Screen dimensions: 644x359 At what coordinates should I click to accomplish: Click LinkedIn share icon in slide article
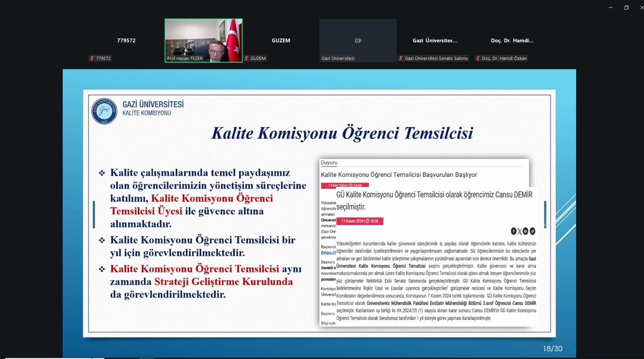tap(526, 231)
